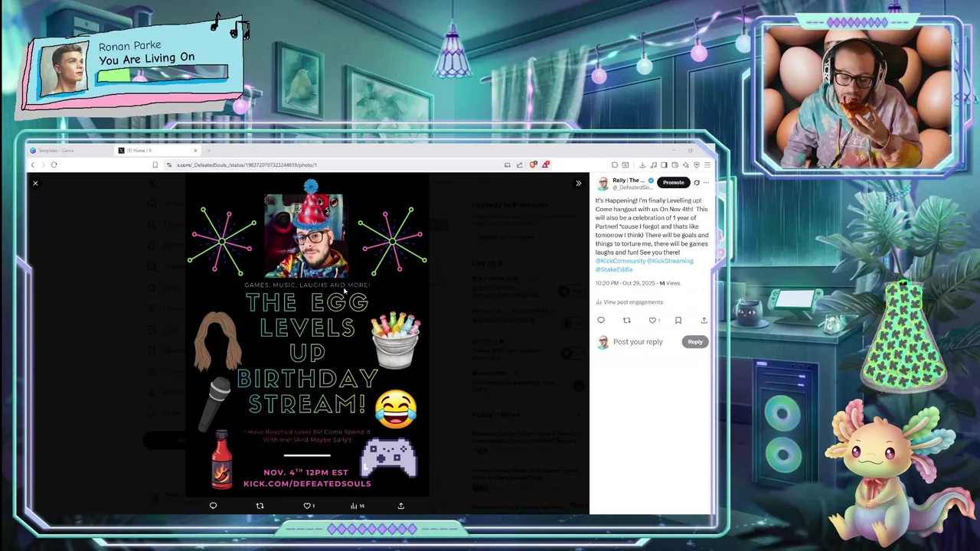Viewport: 980px width, 551px height.
Task: Click the reply bubble icon under the post
Action: (601, 321)
